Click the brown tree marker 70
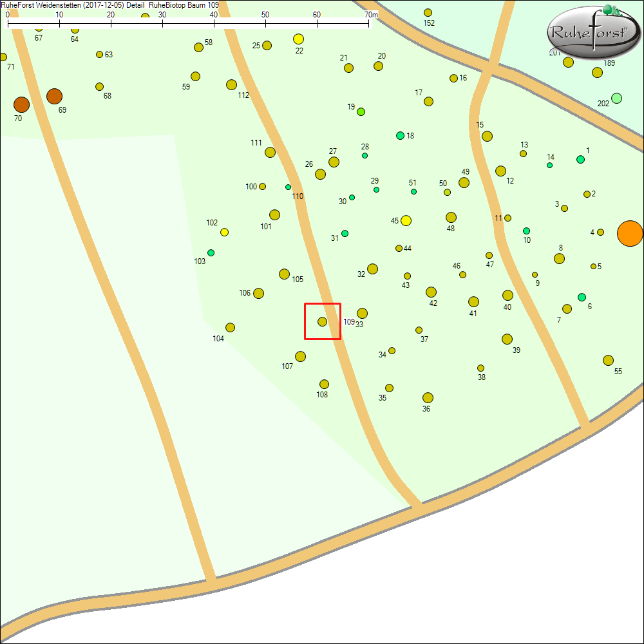The height and width of the screenshot is (644, 644). pyautogui.click(x=21, y=104)
